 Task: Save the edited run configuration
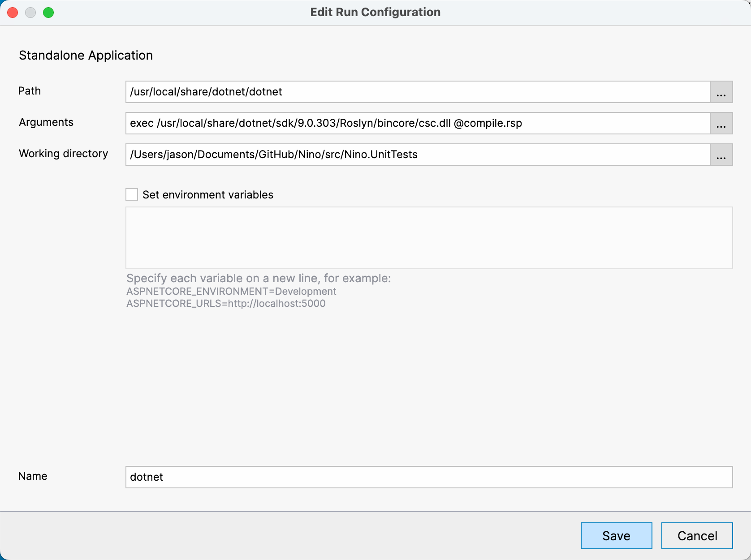tap(616, 535)
